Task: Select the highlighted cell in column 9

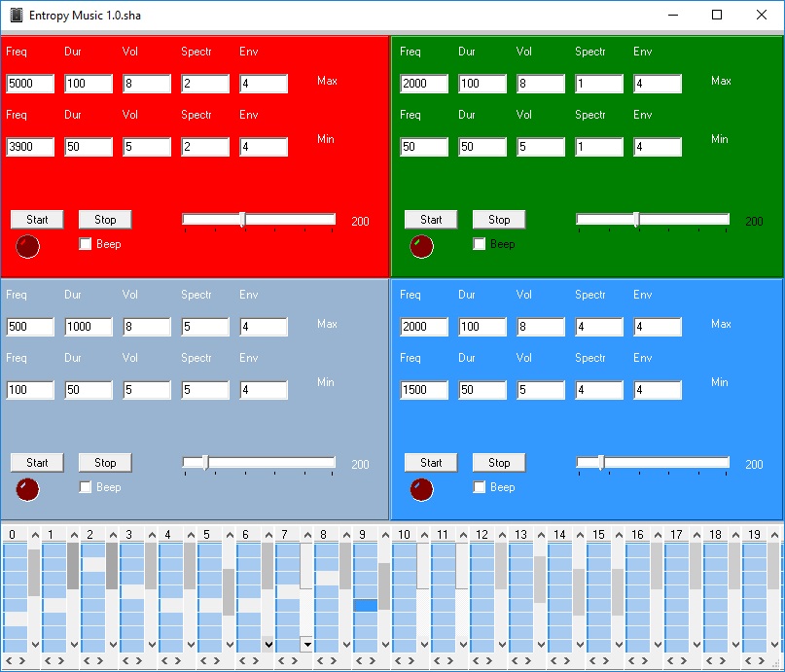Action: point(365,605)
